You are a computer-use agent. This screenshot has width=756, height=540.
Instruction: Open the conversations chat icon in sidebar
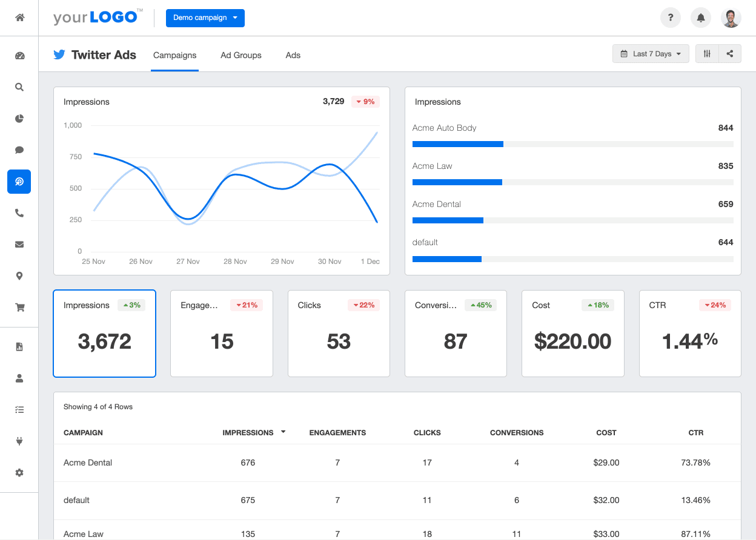pyautogui.click(x=19, y=150)
